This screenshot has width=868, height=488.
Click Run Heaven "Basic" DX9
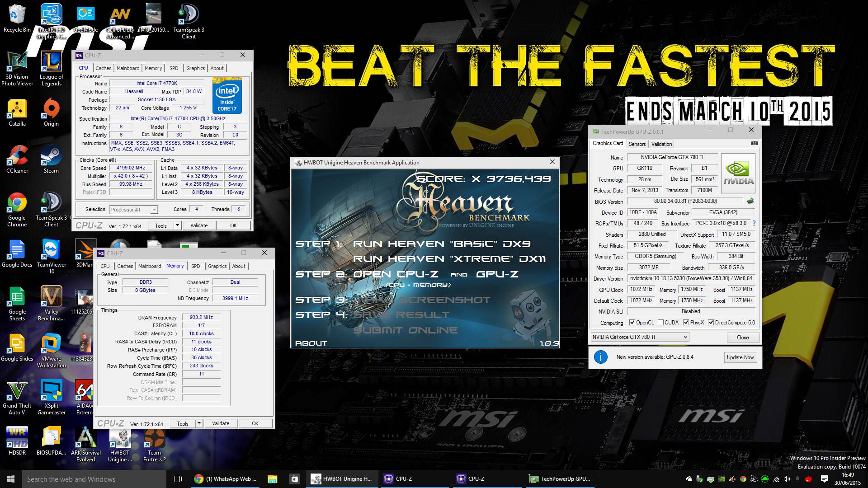click(441, 244)
